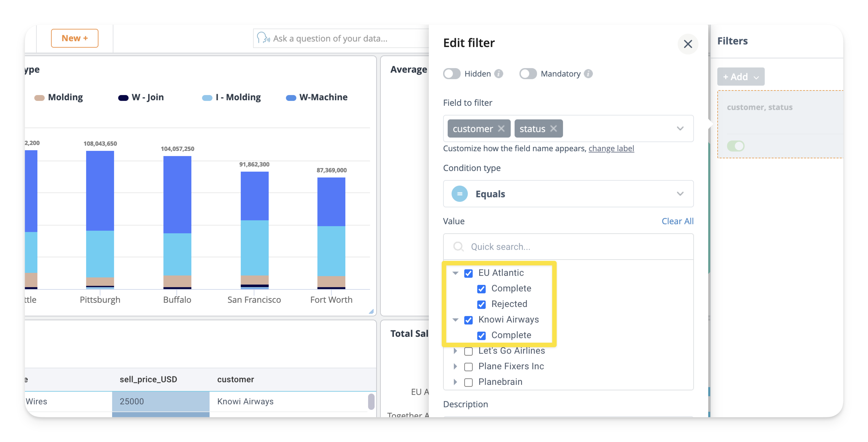Viewport: 868px width, 442px height.
Task: Remove the customer field tag
Action: pos(501,129)
